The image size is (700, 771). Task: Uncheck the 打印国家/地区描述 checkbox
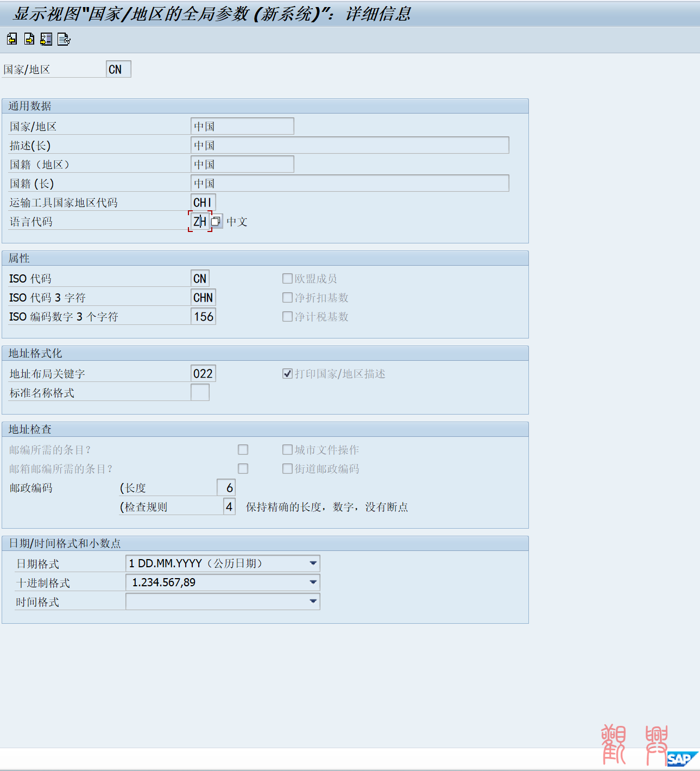[287, 374]
